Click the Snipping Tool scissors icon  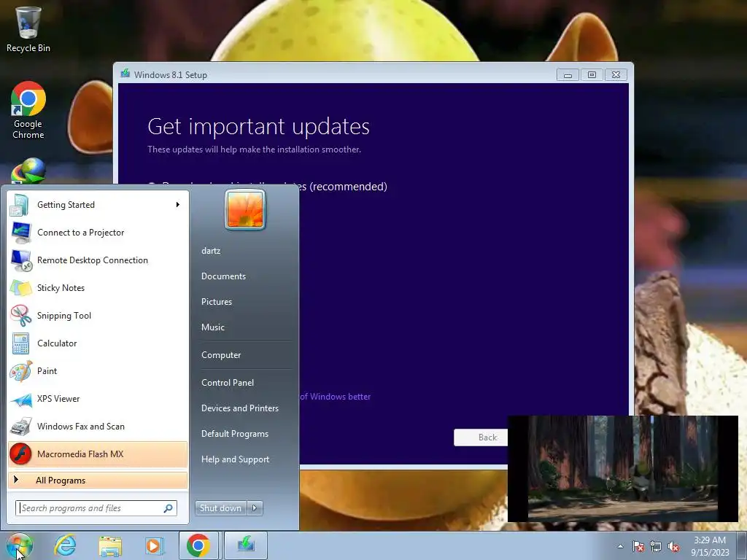[x=21, y=315]
